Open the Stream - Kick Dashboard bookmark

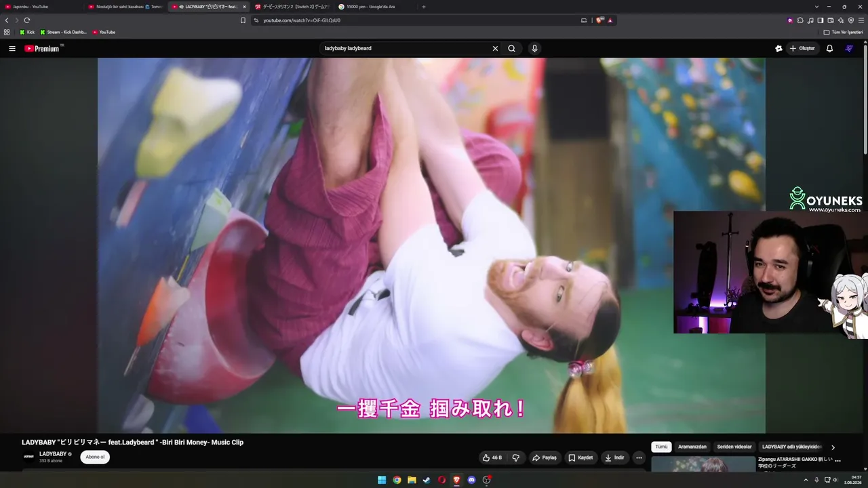64,32
